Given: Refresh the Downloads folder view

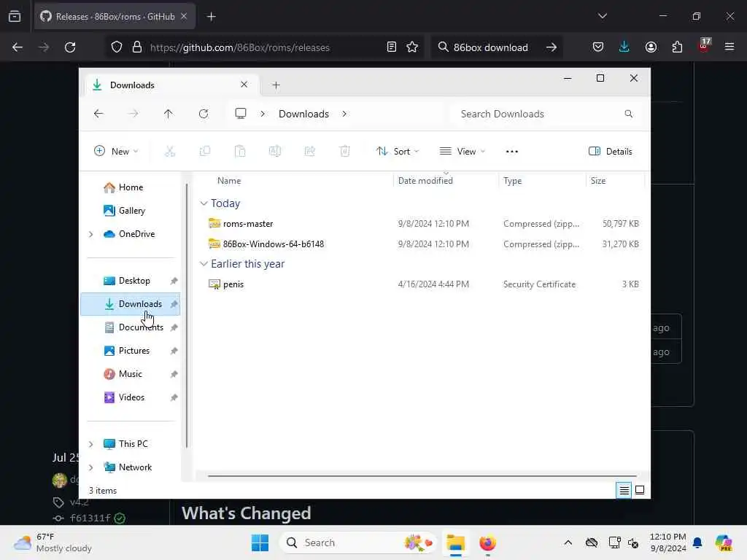Looking at the screenshot, I should click(x=204, y=114).
